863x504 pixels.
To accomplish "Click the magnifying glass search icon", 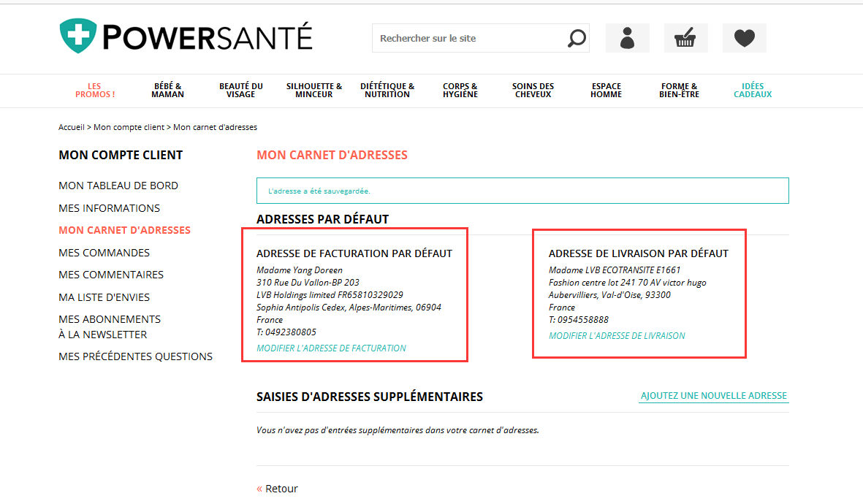I will pyautogui.click(x=577, y=38).
